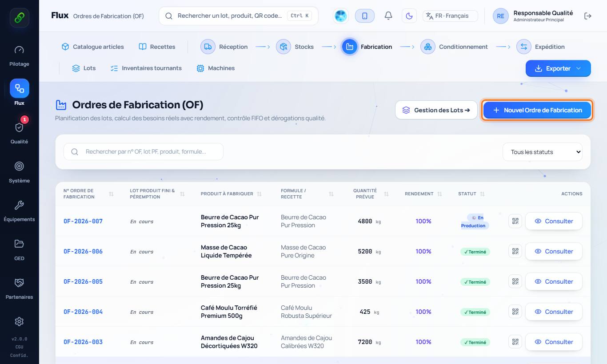Screen dimensions: 607x364
Task: Toggle the mobile view button
Action: pos(365,16)
